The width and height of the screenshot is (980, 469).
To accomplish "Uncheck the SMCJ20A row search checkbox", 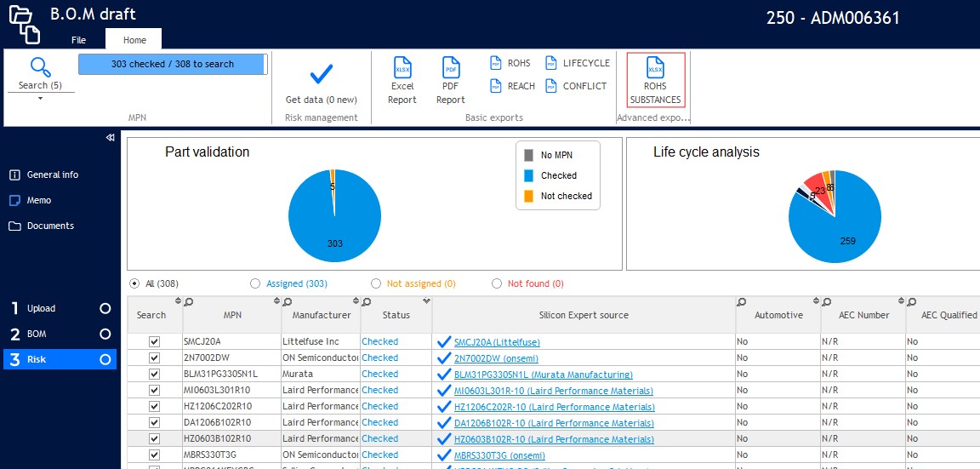I will point(154,341).
